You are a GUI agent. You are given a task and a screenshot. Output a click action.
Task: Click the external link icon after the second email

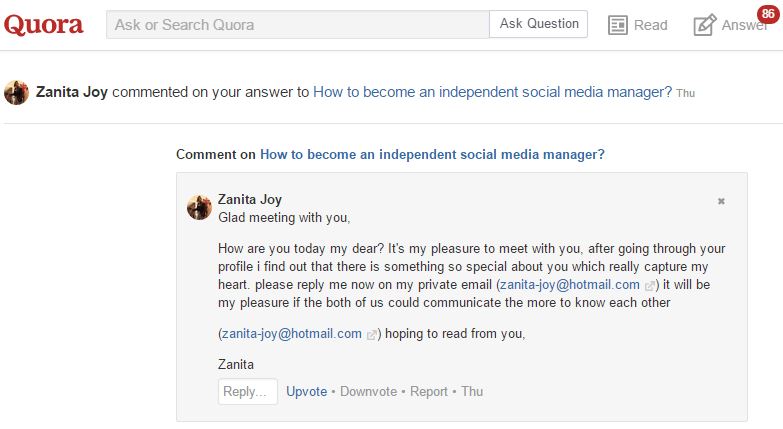pyautogui.click(x=371, y=335)
